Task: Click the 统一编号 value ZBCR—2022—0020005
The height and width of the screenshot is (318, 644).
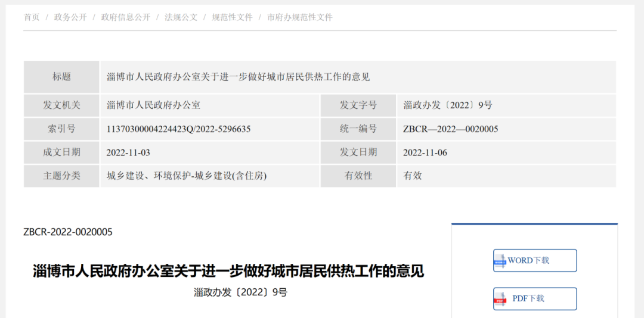Action: point(451,129)
